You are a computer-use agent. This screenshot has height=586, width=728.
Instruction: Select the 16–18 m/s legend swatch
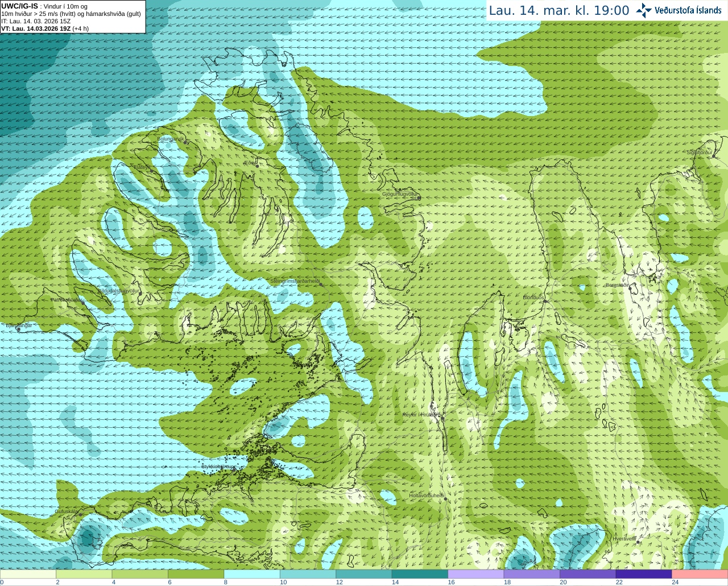[476, 573]
